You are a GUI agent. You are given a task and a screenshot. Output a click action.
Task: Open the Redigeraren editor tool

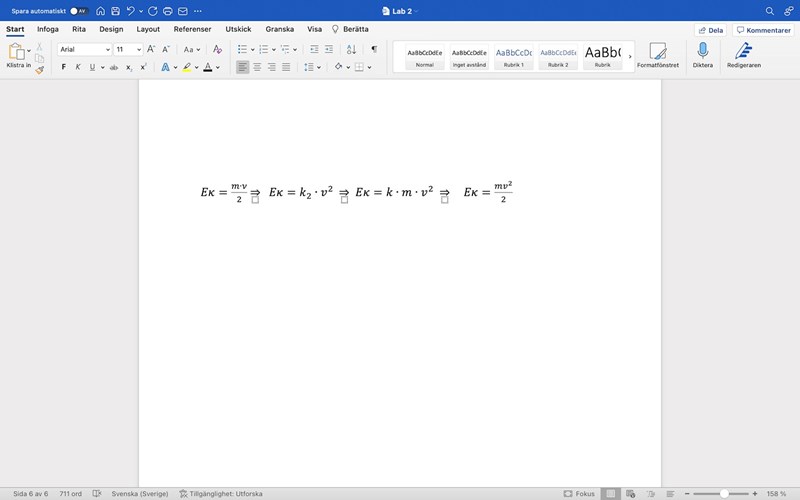(x=743, y=51)
